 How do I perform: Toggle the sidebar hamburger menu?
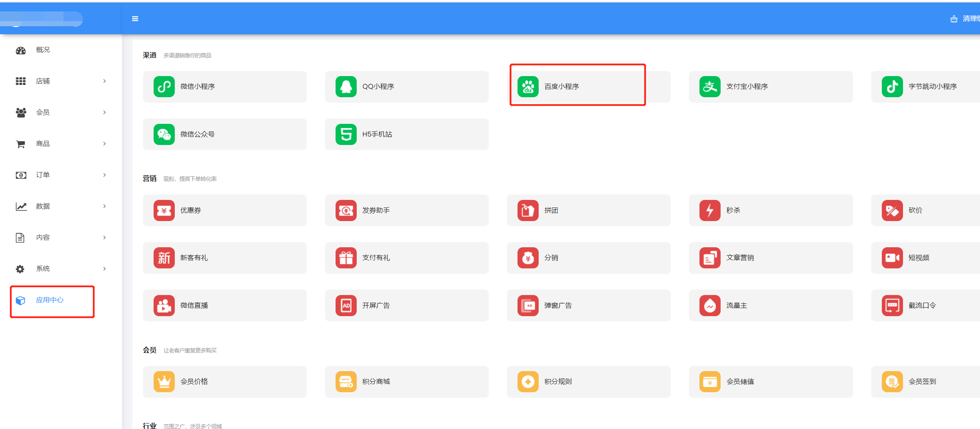click(135, 19)
